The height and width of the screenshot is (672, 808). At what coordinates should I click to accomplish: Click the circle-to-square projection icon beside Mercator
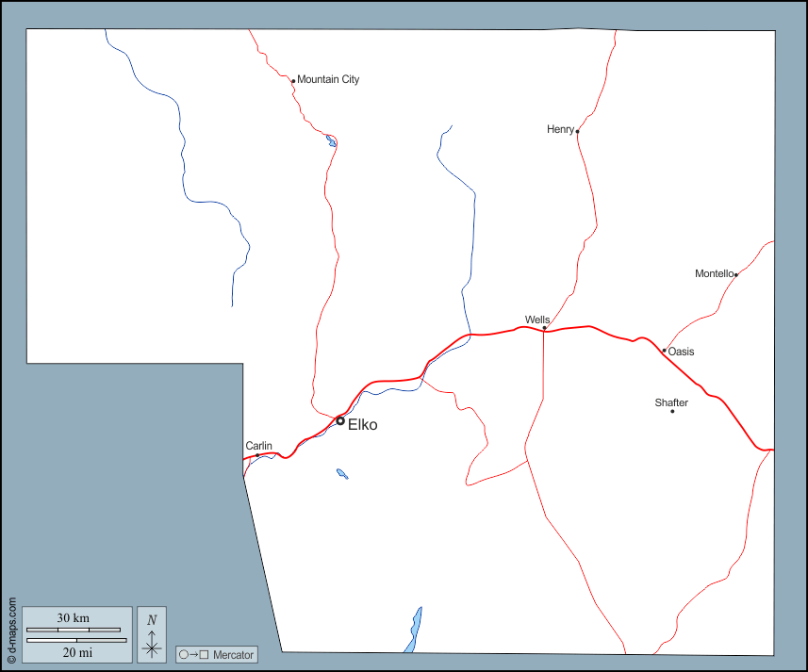[193, 654]
